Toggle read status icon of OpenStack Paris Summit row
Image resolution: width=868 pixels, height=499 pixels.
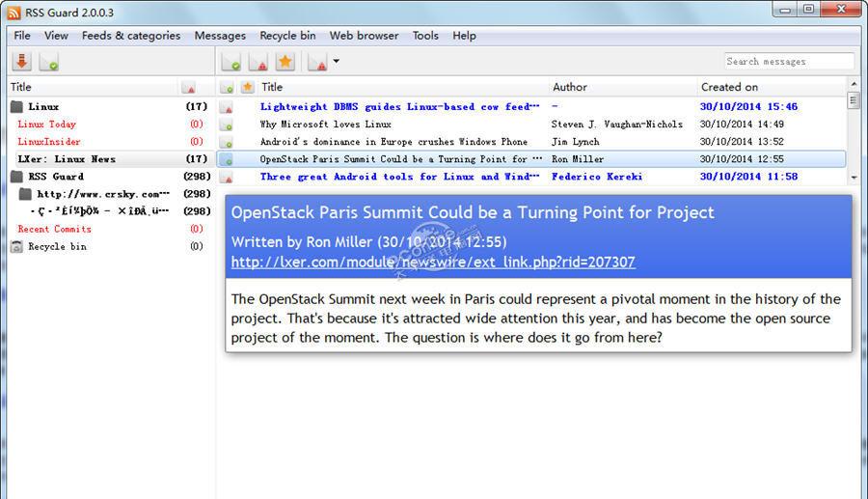click(x=226, y=159)
